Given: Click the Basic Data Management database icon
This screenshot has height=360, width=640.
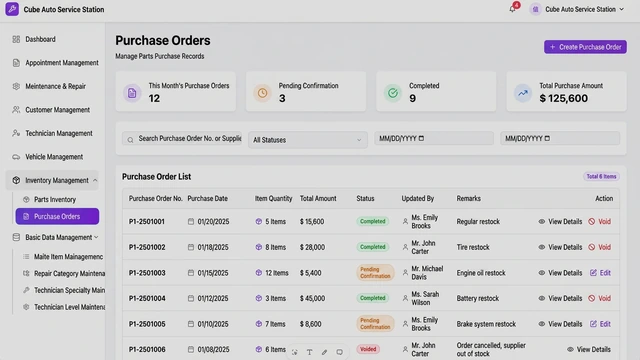Looking at the screenshot, I should [16, 237].
